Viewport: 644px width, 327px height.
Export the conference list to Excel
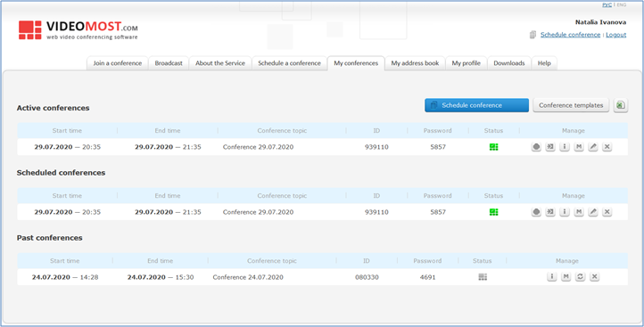(x=621, y=105)
